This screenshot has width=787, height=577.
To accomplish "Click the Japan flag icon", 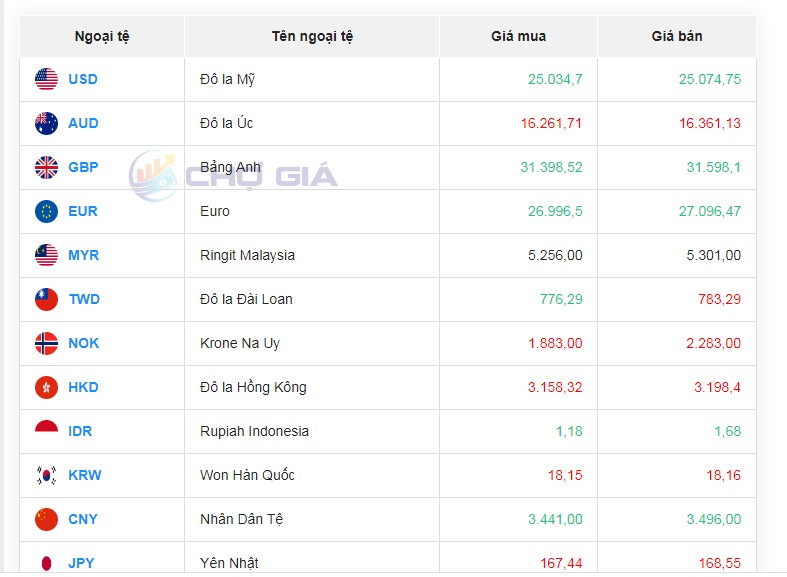I will (x=46, y=563).
